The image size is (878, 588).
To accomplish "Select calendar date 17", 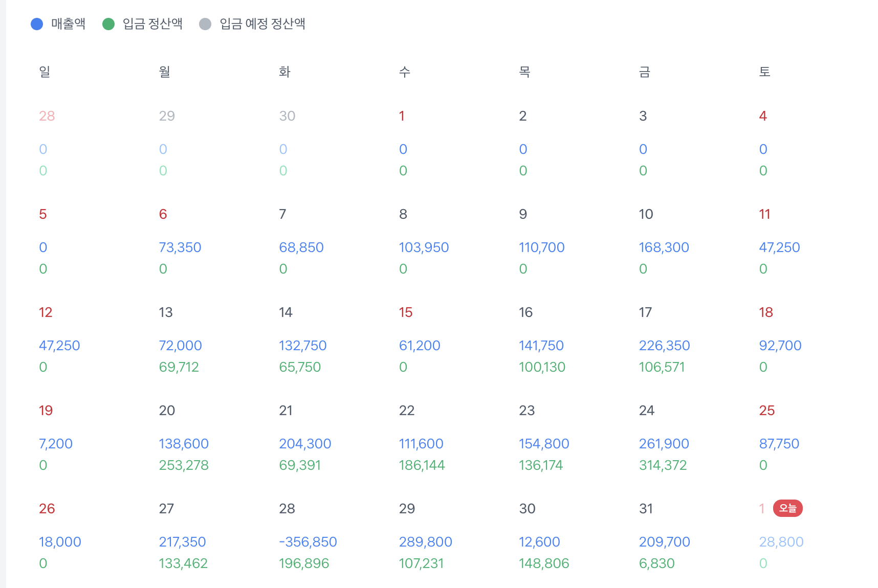I will (645, 312).
